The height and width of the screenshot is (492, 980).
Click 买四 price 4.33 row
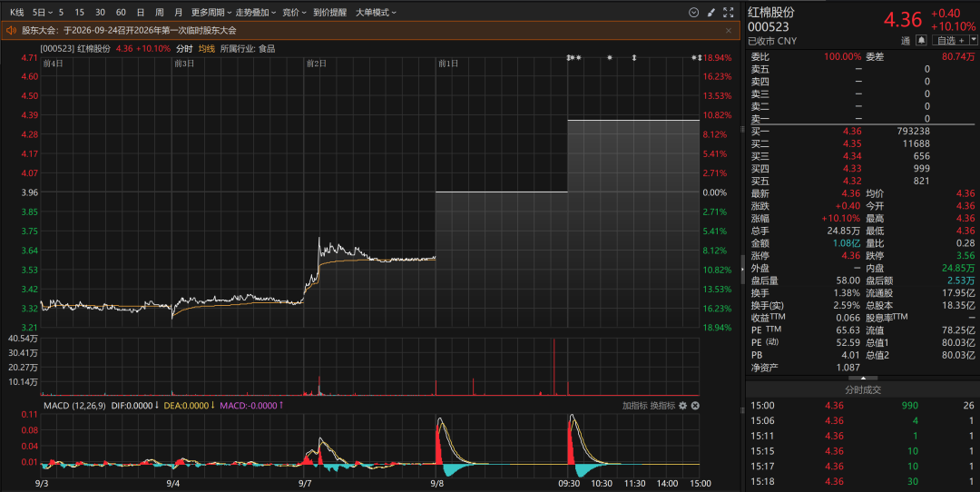(863, 169)
